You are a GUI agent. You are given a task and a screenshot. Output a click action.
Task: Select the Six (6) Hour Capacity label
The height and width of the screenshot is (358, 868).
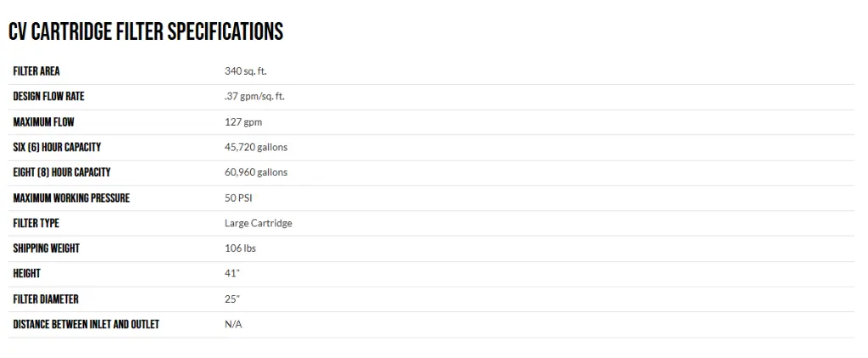(57, 148)
